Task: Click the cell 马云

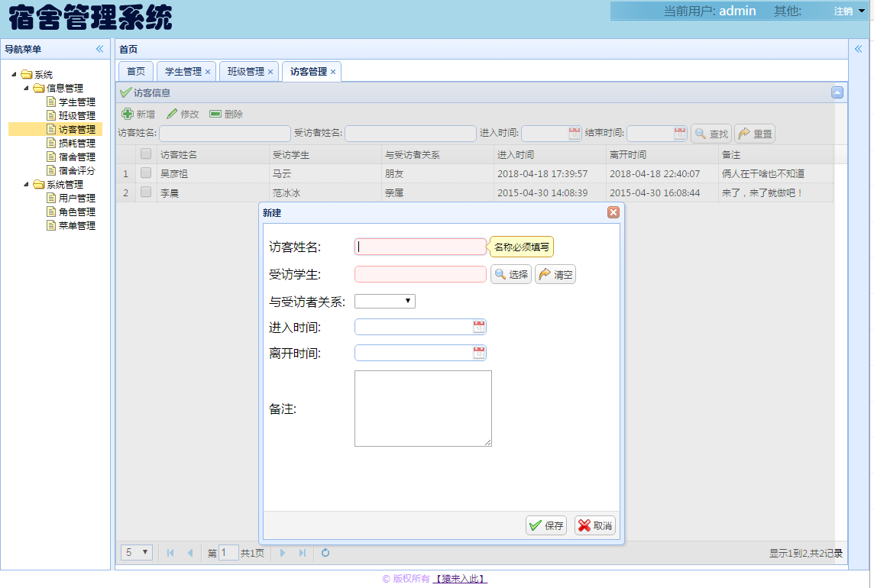Action: point(325,174)
